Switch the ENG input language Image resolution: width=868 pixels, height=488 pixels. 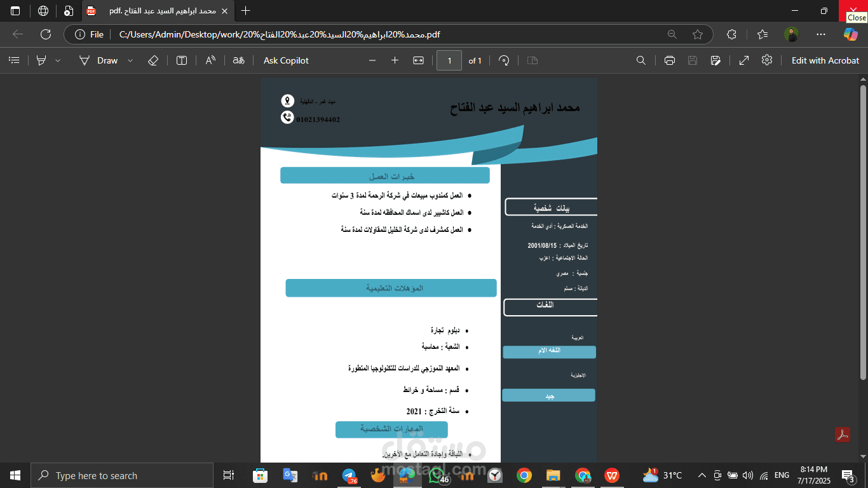[782, 475]
